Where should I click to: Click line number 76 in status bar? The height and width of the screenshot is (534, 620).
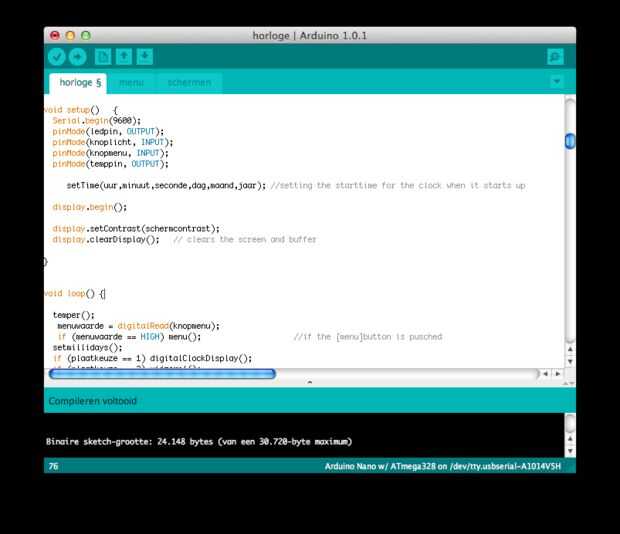point(53,466)
